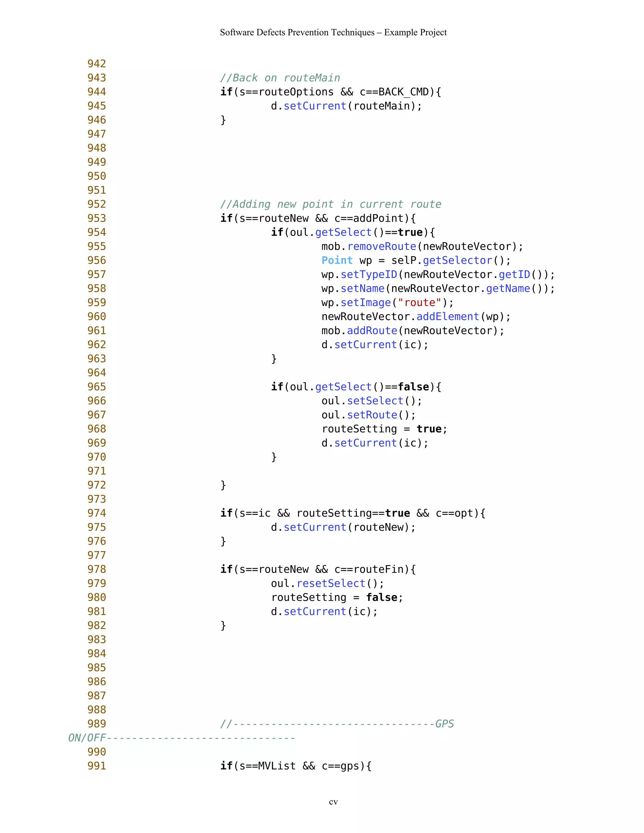Click line number 944
644x833 pixels.
pos(97,92)
